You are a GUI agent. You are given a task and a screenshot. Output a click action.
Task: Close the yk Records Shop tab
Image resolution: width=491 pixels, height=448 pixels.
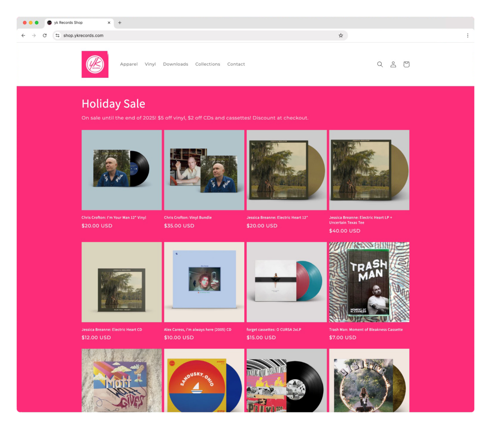pyautogui.click(x=109, y=23)
